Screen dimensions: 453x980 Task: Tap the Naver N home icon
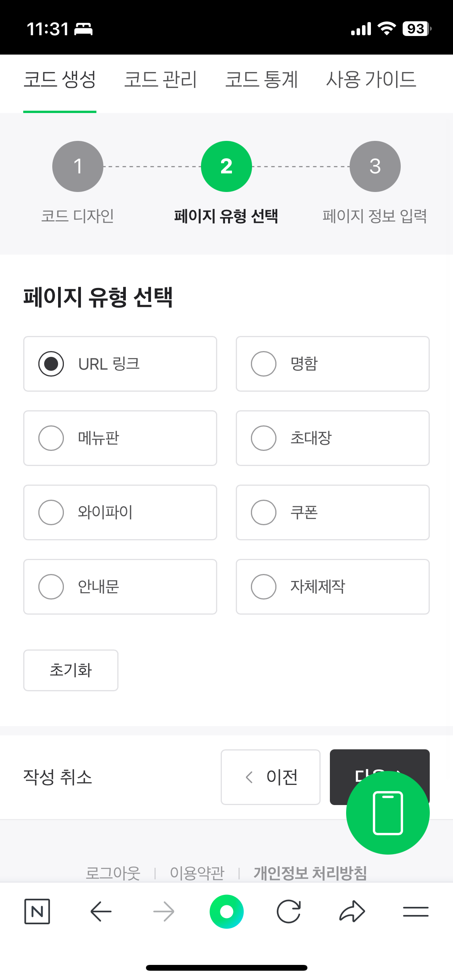click(37, 911)
